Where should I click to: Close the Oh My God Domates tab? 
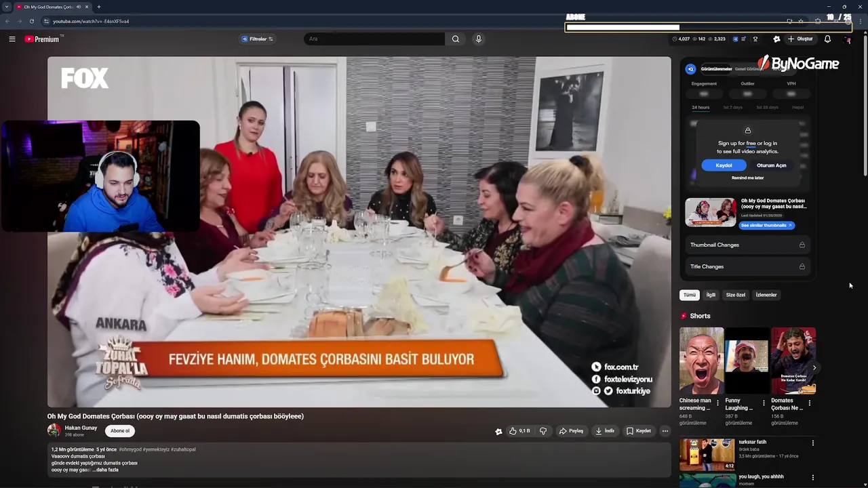pyautogui.click(x=87, y=7)
